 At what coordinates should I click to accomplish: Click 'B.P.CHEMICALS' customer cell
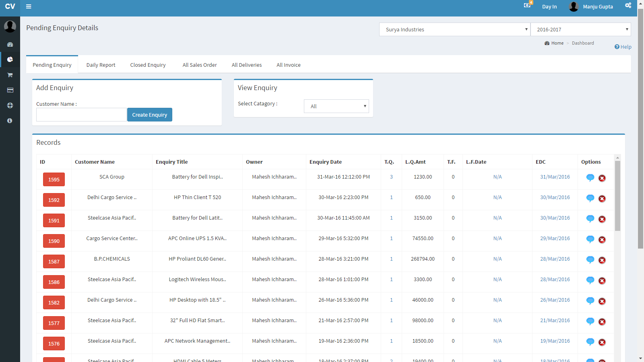112,259
